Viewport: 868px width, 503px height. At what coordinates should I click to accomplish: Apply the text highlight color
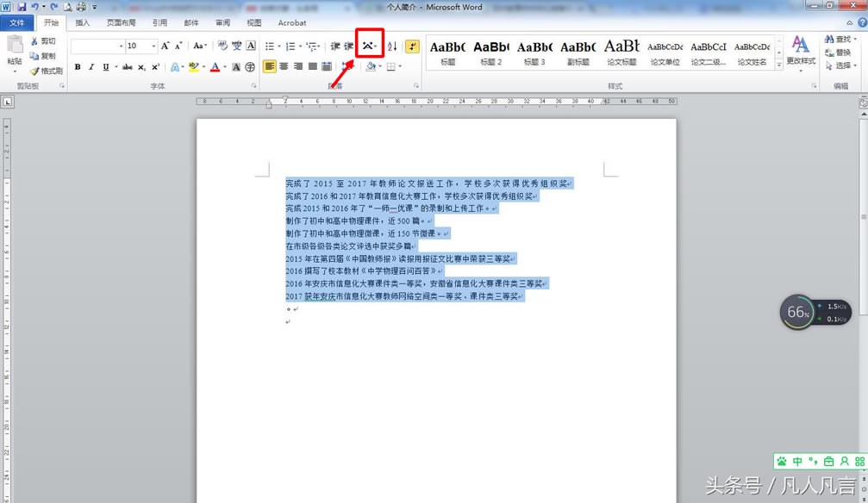point(194,67)
